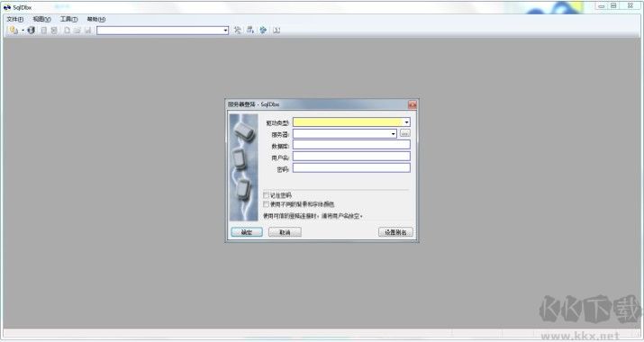
Task: Click the blue globe icon in the toolbar
Action: click(x=263, y=30)
